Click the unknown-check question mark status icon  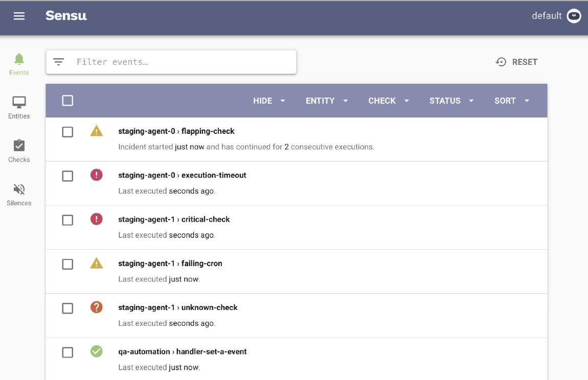tap(96, 307)
